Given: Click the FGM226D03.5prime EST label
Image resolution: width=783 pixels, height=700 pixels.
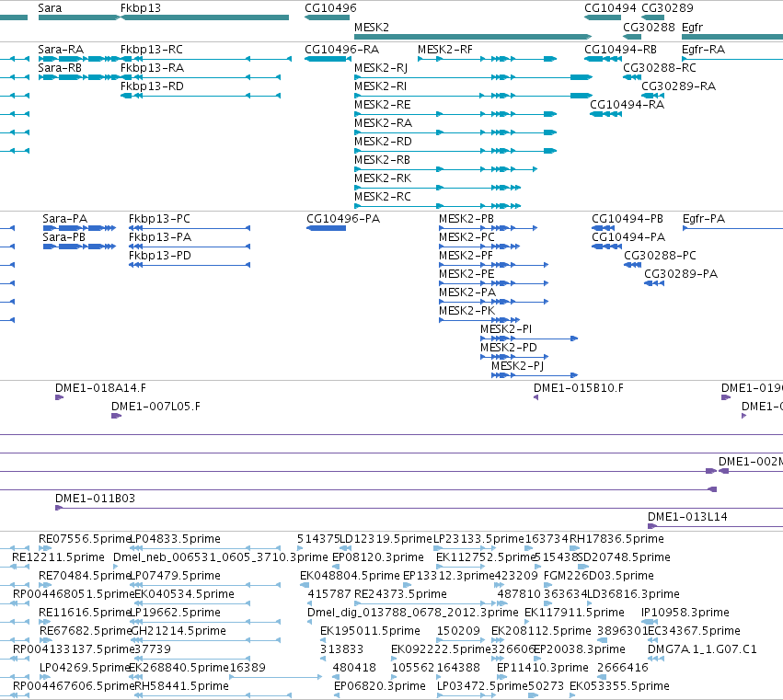Looking at the screenshot, I should [x=599, y=576].
